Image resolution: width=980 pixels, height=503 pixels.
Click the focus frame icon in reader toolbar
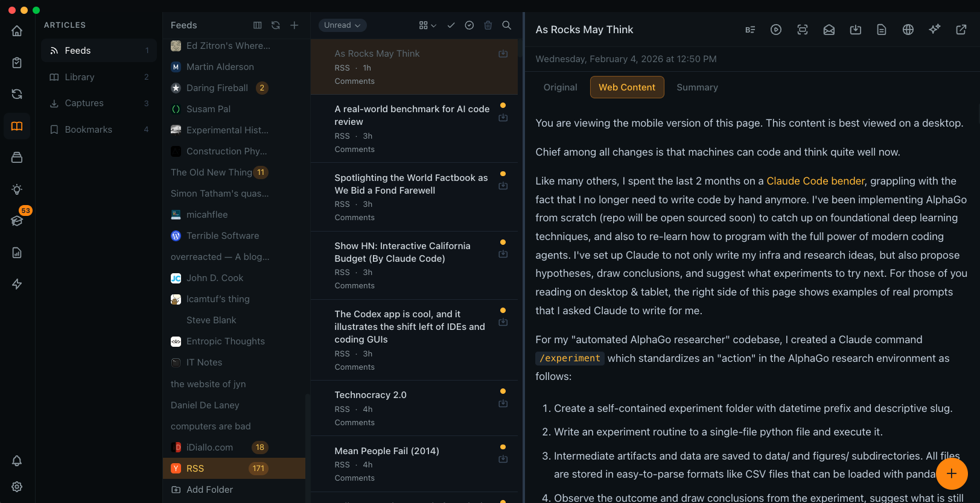pyautogui.click(x=803, y=30)
